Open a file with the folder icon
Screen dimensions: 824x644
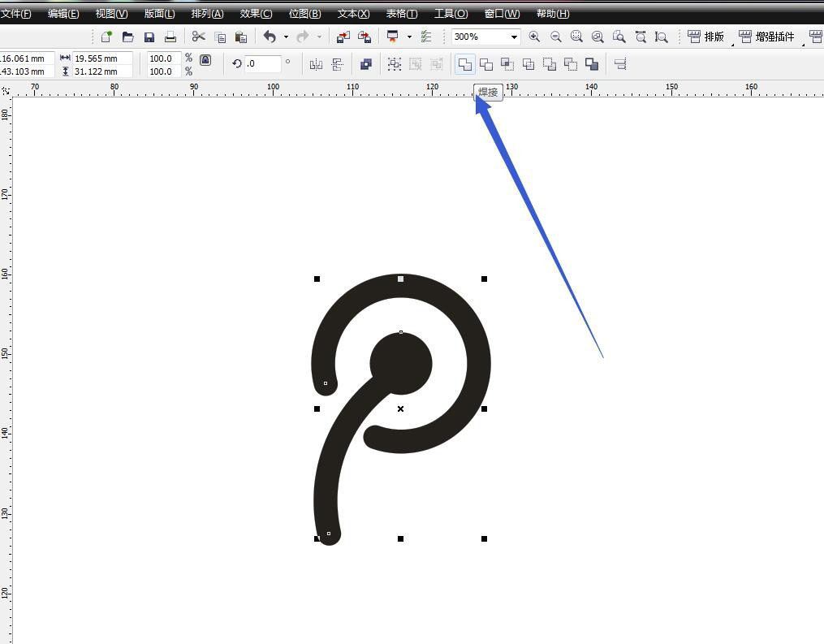coord(127,37)
